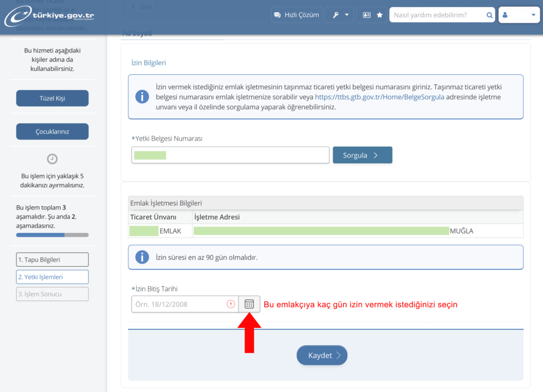Image resolution: width=543 pixels, height=392 pixels.
Task: Click the Kaydet save button
Action: pyautogui.click(x=322, y=355)
